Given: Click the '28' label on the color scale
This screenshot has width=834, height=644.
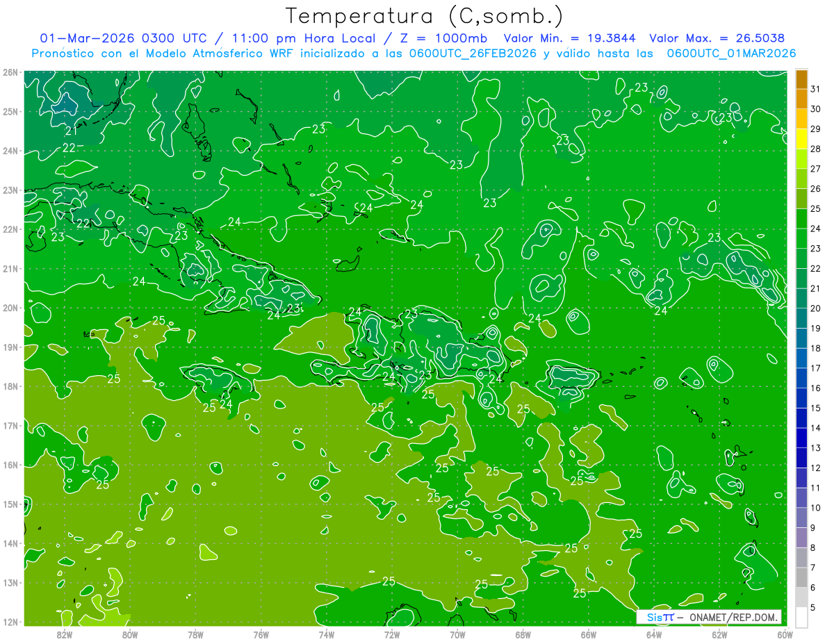Looking at the screenshot, I should pos(815,149).
